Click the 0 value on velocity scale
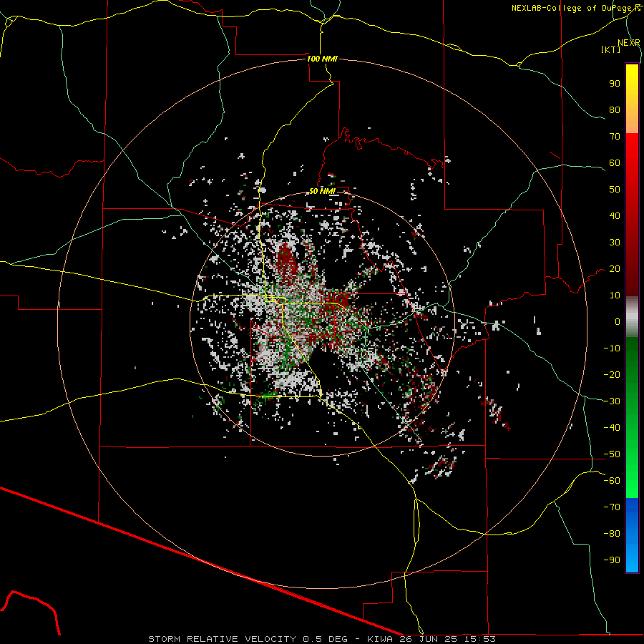Image resolution: width=644 pixels, height=644 pixels. (x=618, y=322)
